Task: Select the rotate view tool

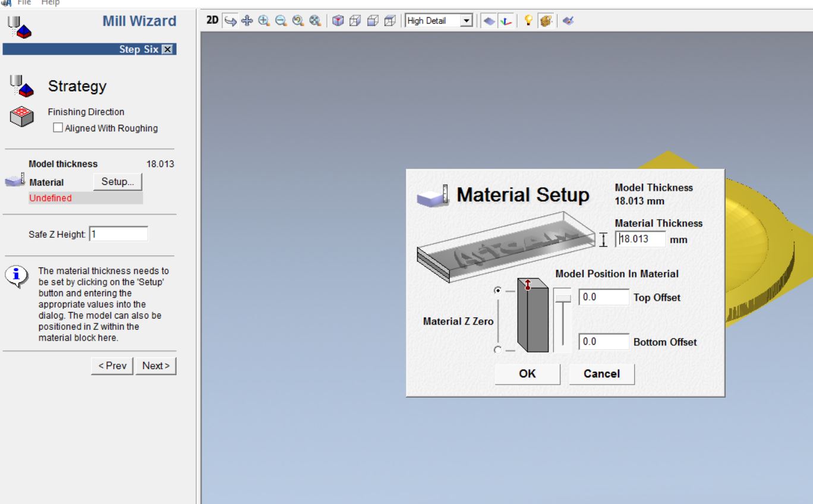Action: [x=230, y=21]
